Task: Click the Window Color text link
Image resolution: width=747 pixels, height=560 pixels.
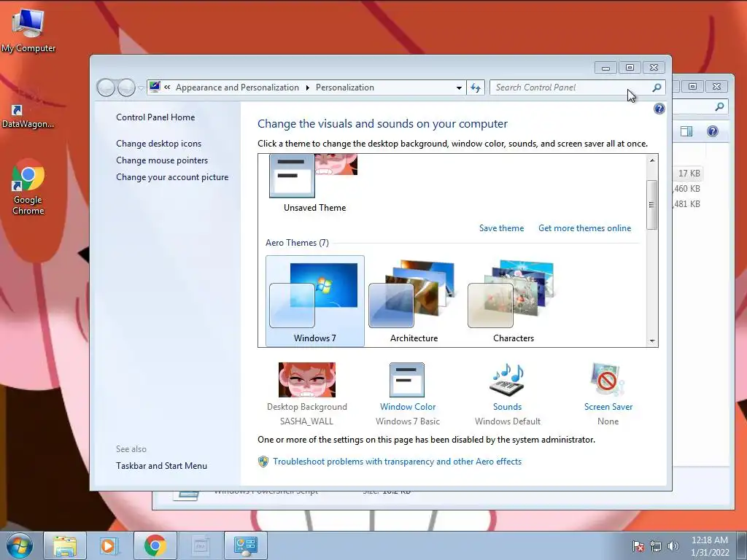Action: [407, 407]
